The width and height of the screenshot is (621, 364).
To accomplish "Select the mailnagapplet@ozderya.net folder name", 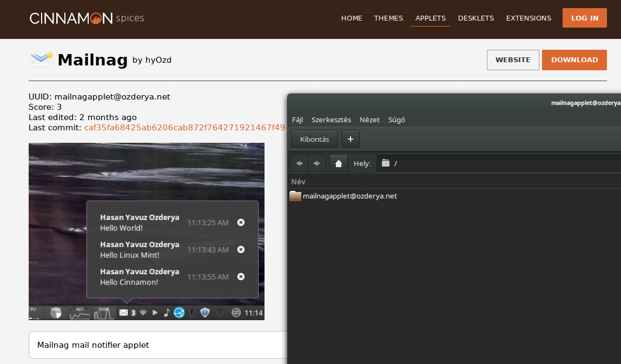I will [x=349, y=196].
